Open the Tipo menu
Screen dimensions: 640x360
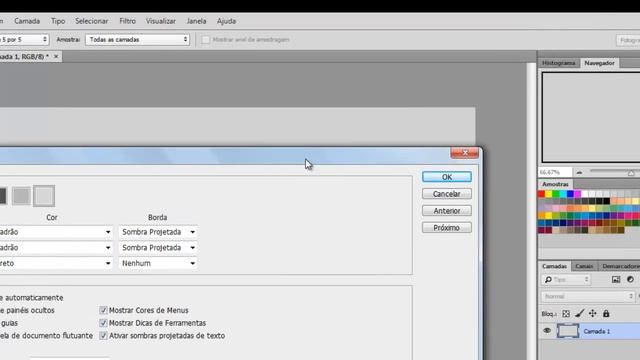(58, 21)
